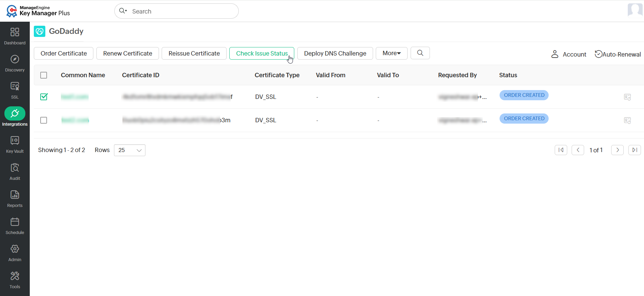
Task: Check the checkbox for the row ending 3m
Action: [x=44, y=120]
